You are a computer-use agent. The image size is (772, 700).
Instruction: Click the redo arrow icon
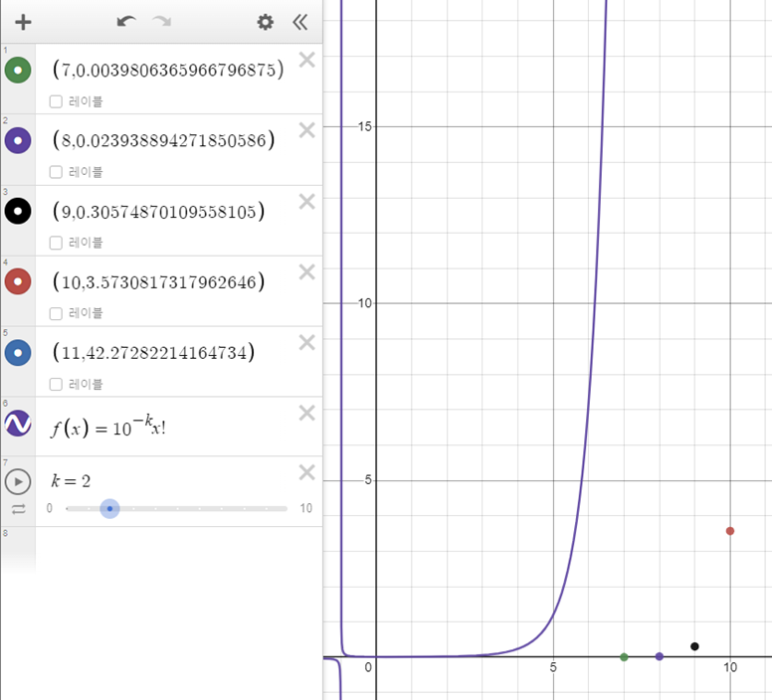tap(161, 22)
